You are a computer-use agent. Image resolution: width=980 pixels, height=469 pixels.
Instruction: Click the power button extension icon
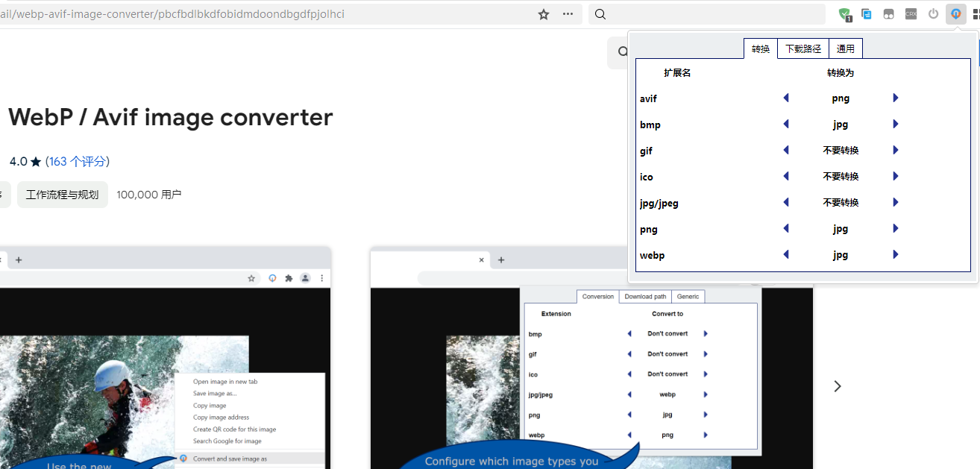(x=933, y=14)
